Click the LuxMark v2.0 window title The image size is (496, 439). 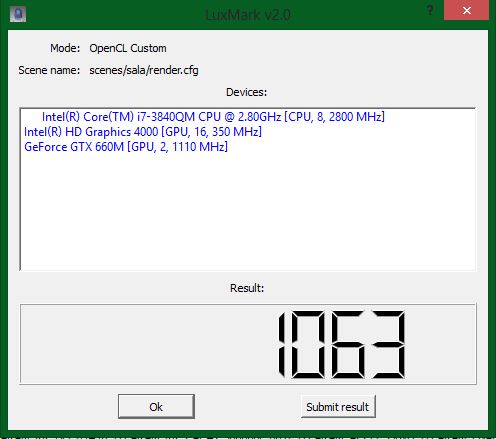pos(248,15)
